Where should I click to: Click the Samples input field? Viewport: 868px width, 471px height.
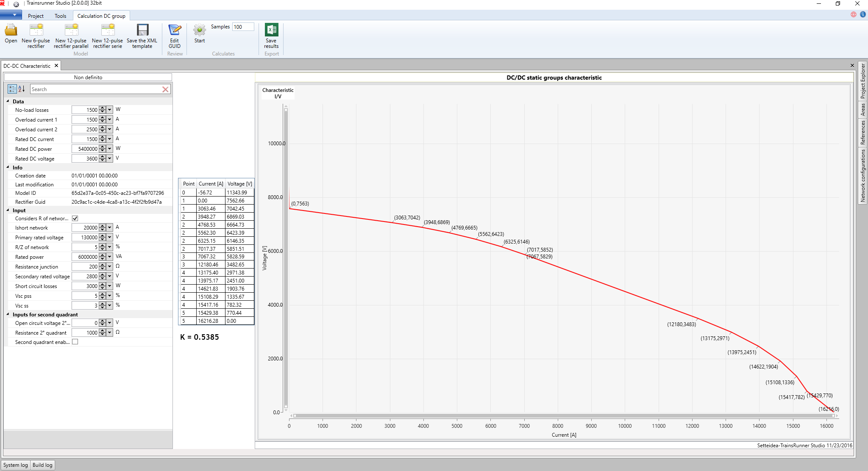[x=243, y=27]
